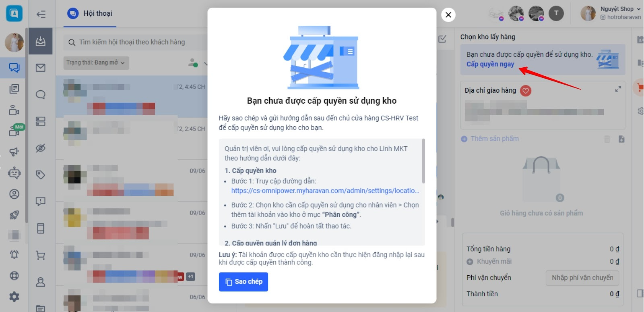Open the cs-omnipower.myharavan.com settings link
The width and height of the screenshot is (644, 312).
325,191
